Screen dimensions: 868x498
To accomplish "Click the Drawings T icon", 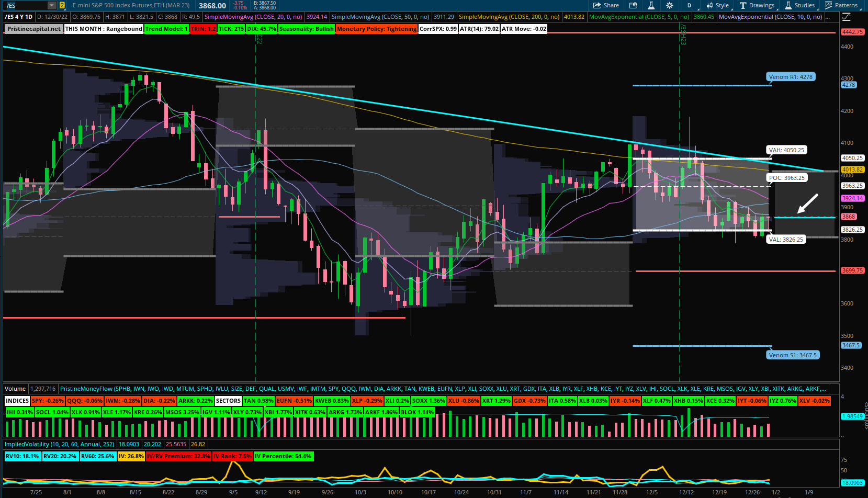I will click(x=743, y=5).
